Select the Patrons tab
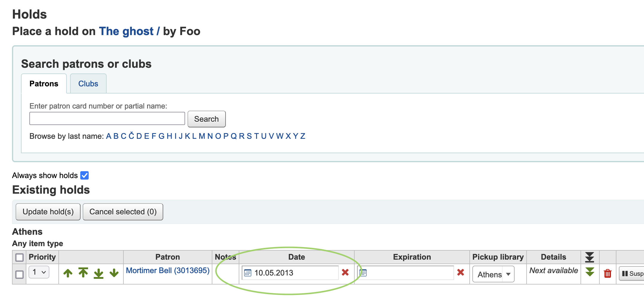The image size is (644, 301). (44, 84)
